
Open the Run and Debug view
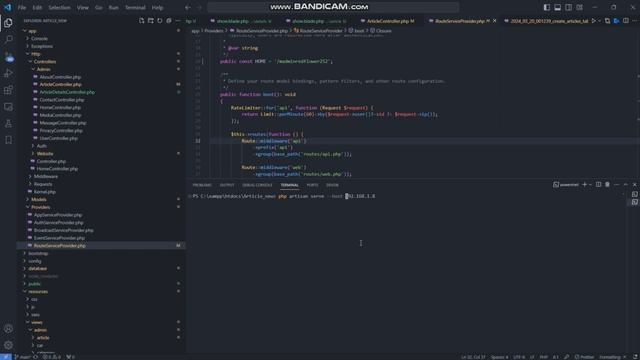click(8, 73)
